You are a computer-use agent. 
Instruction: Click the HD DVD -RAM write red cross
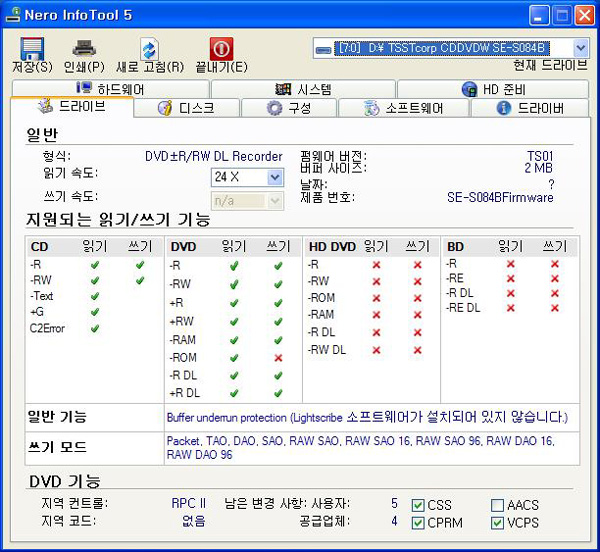(x=417, y=314)
